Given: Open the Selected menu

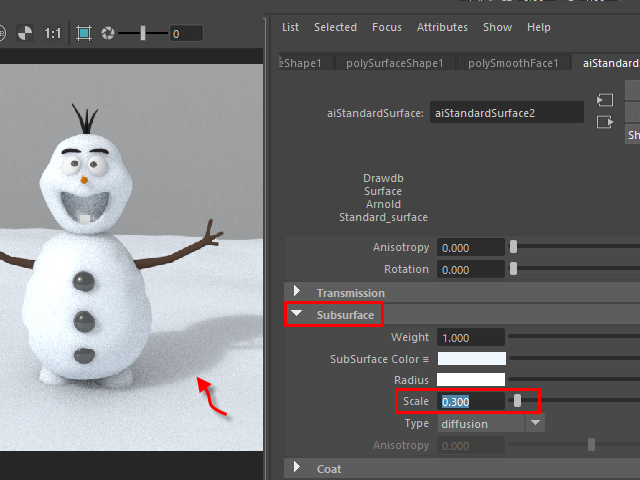Looking at the screenshot, I should 335,27.
